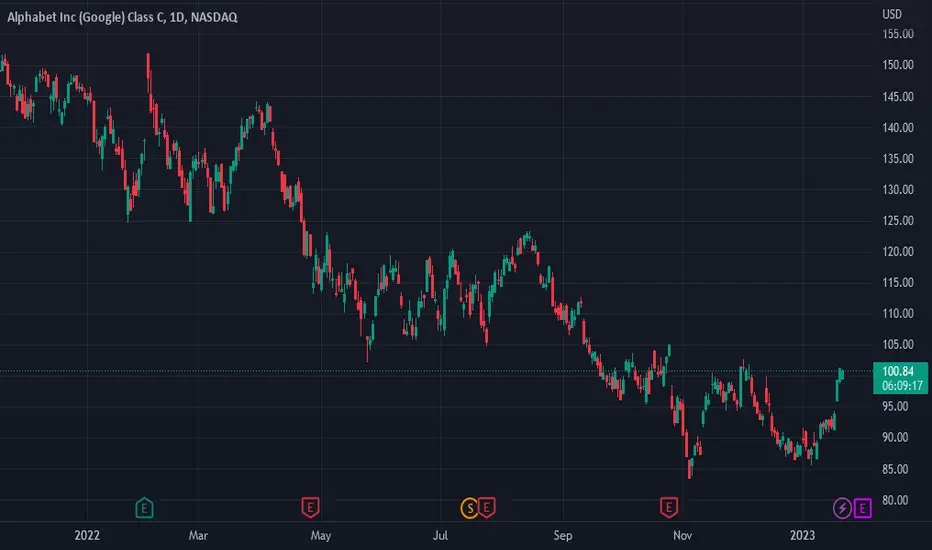Click the Jul label on time axis
Screen dimensions: 932x550
click(x=440, y=535)
